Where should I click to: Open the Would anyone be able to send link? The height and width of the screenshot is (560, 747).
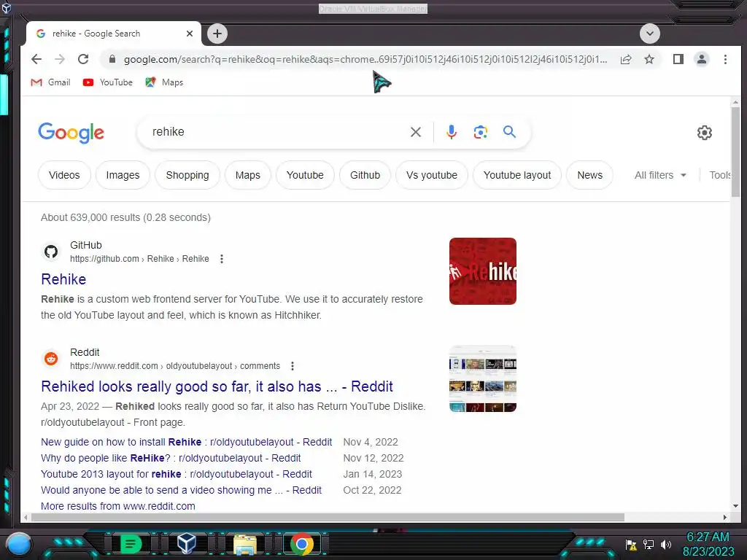pyautogui.click(x=181, y=490)
